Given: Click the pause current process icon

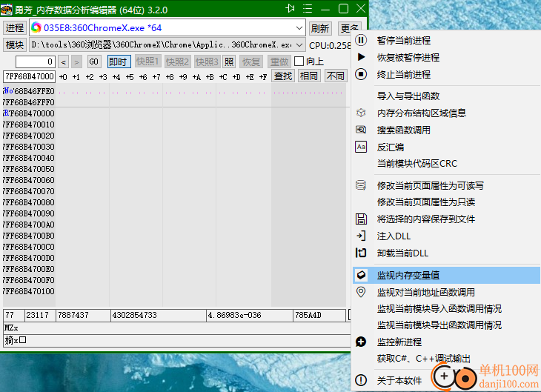Looking at the screenshot, I should [361, 40].
